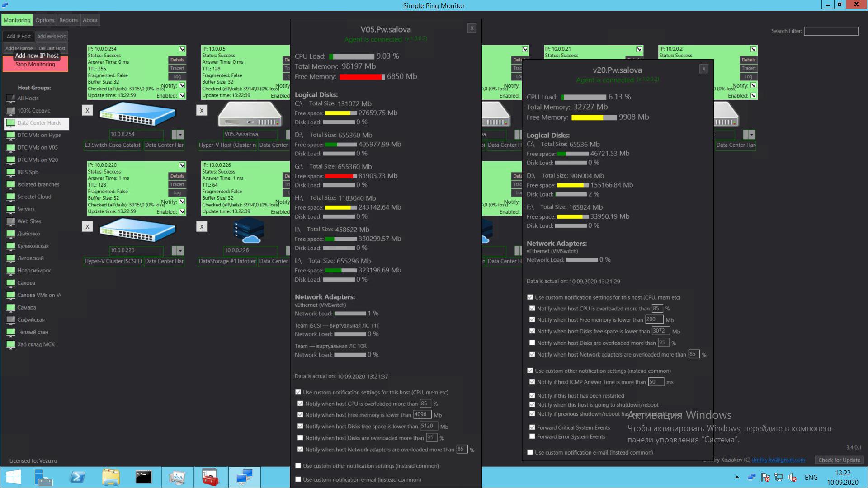Viewport: 868px width, 488px height.
Task: Toggle Enabled checkbox for host 10.0.0.220
Action: (x=182, y=211)
